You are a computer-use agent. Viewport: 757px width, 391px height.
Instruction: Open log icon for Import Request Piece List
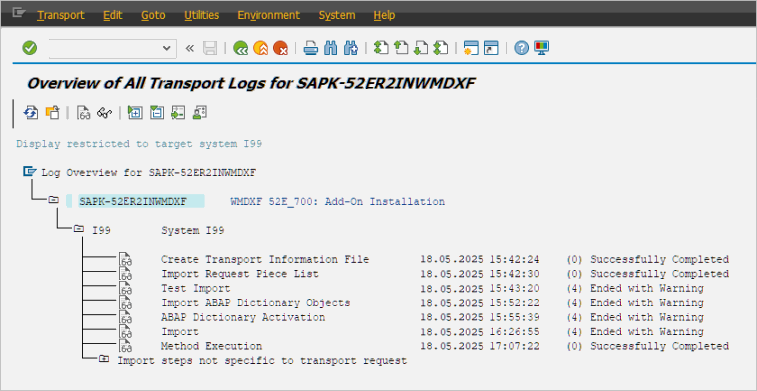pyautogui.click(x=126, y=274)
